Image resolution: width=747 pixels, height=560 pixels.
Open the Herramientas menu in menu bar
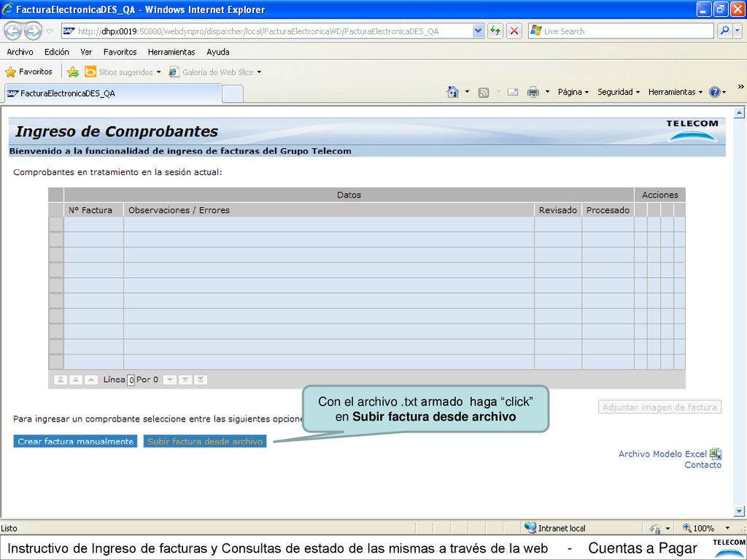(x=171, y=52)
